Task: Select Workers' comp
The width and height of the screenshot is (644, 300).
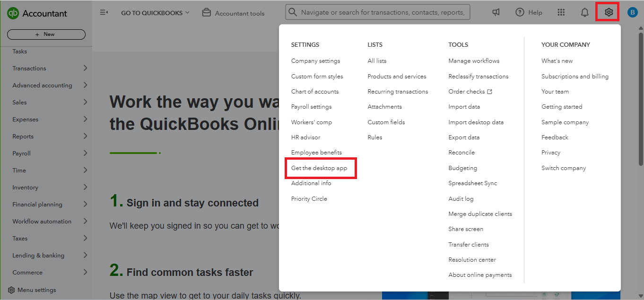Action: point(312,122)
